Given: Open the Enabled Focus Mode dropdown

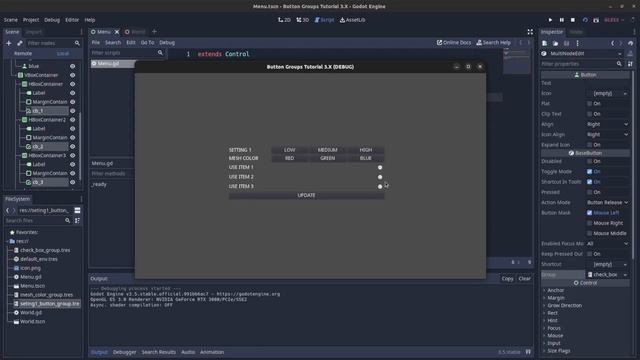Looking at the screenshot, I should pos(607,244).
